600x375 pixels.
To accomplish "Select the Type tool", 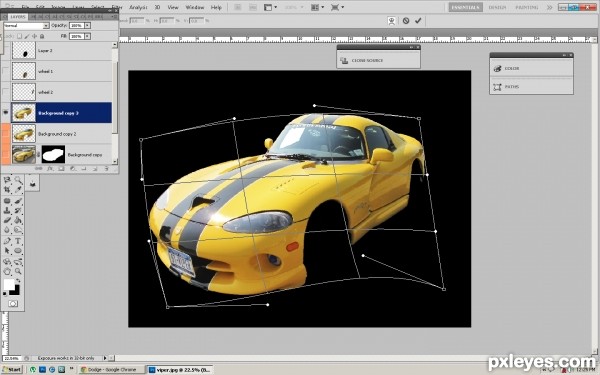I will [18, 241].
